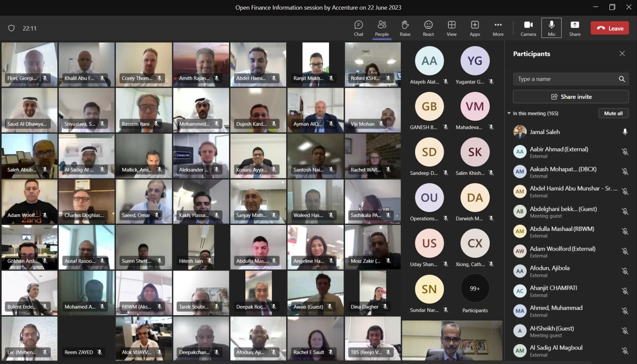Open the More options menu
This screenshot has height=364, width=637.
click(498, 28)
